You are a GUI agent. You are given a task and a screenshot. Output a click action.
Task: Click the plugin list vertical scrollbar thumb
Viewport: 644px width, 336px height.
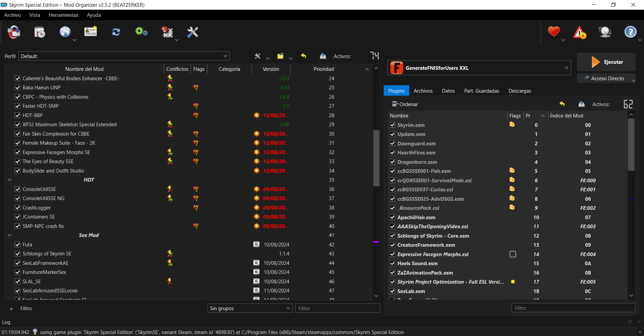pos(631,144)
